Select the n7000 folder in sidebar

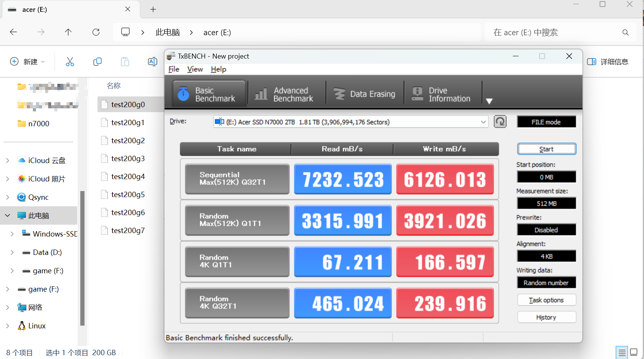click(34, 124)
